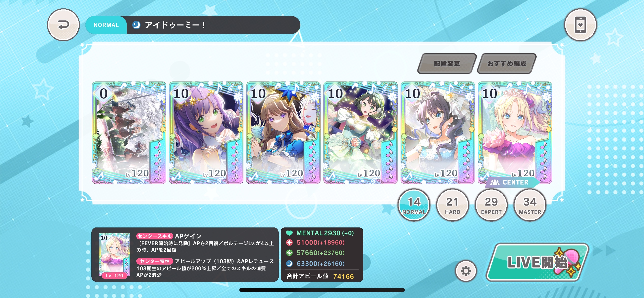Open the phone heart icon menu

[x=580, y=25]
